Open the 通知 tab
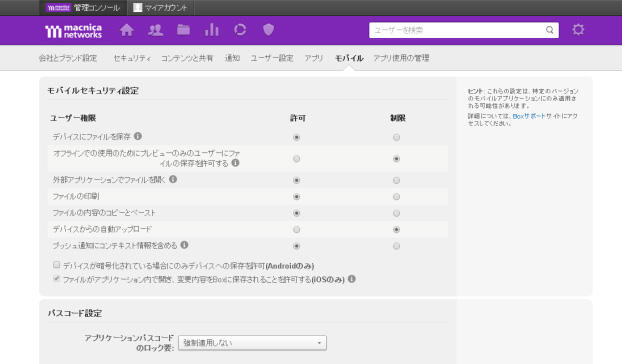This screenshot has height=364, width=622. [232, 58]
